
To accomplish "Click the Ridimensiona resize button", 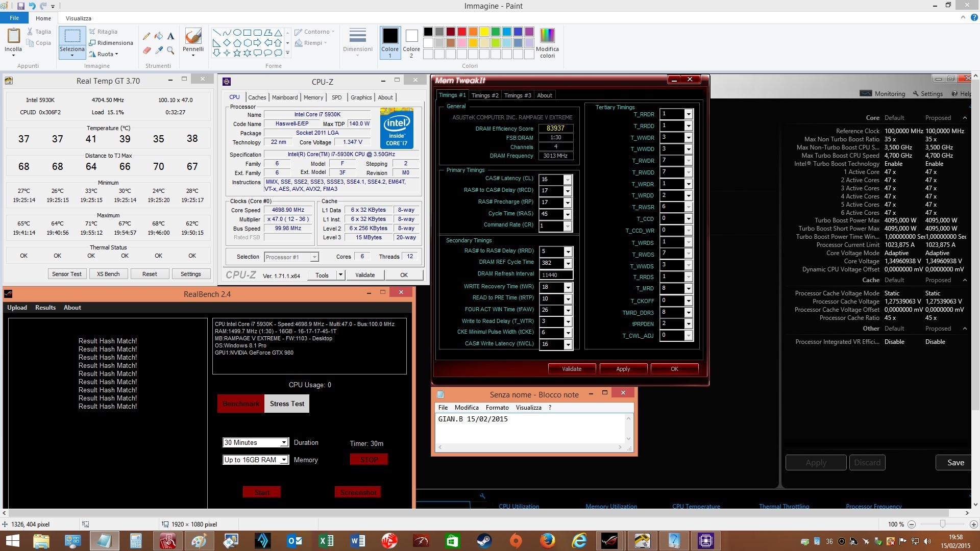I will tap(111, 43).
